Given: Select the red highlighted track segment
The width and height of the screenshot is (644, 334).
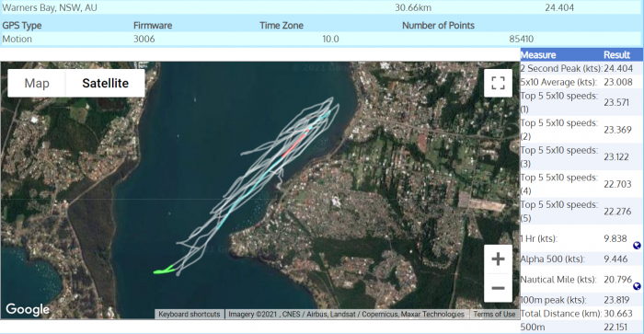Looking at the screenshot, I should click(295, 144).
